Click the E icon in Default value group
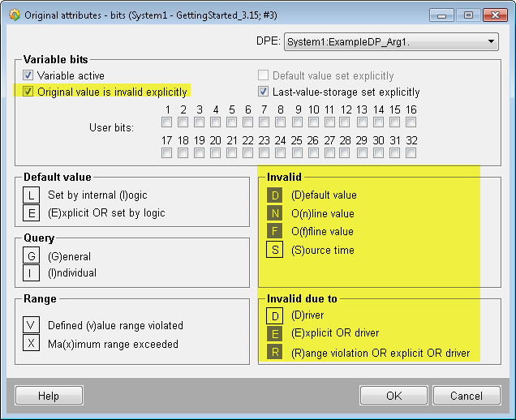This screenshot has width=516, height=420. click(x=32, y=212)
